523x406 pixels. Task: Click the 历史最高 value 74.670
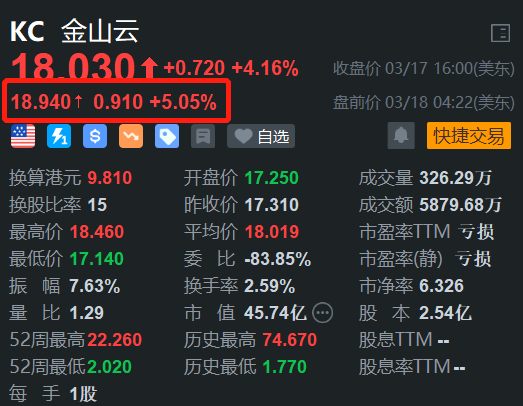[x=290, y=340]
